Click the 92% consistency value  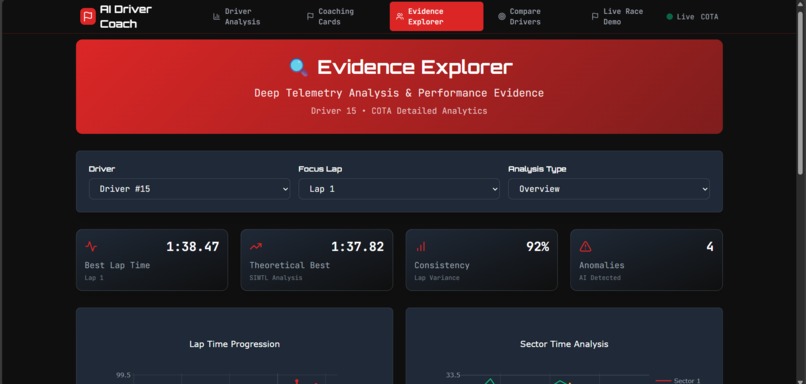(x=538, y=247)
